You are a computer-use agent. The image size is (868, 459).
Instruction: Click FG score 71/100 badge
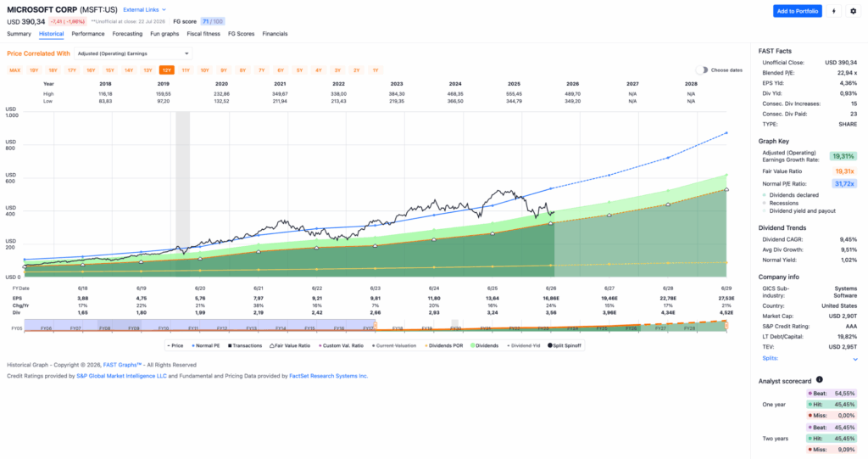(213, 21)
